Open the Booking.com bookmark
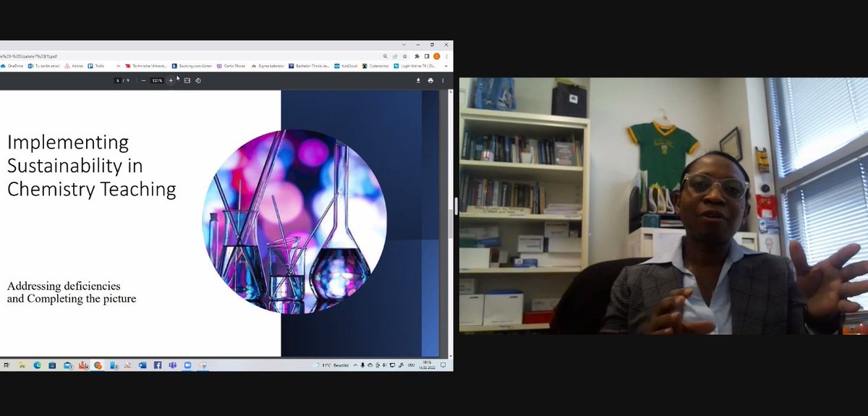This screenshot has width=868, height=416. (192, 66)
